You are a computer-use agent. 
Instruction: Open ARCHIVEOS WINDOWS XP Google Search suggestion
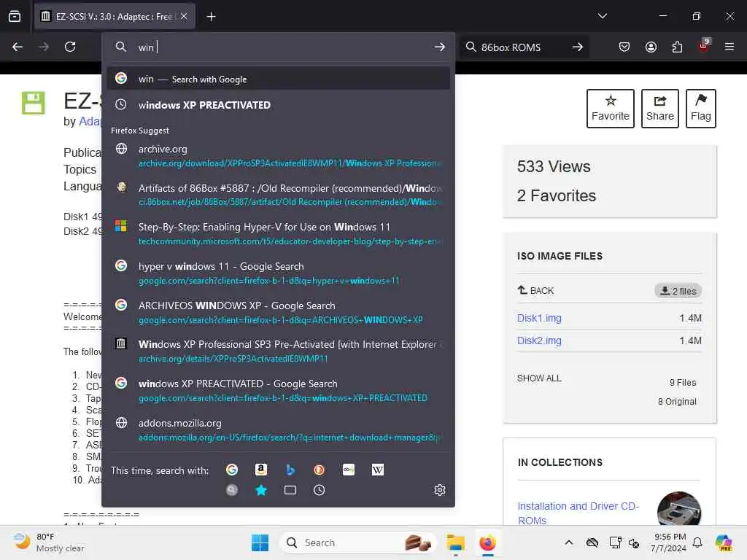click(x=278, y=312)
